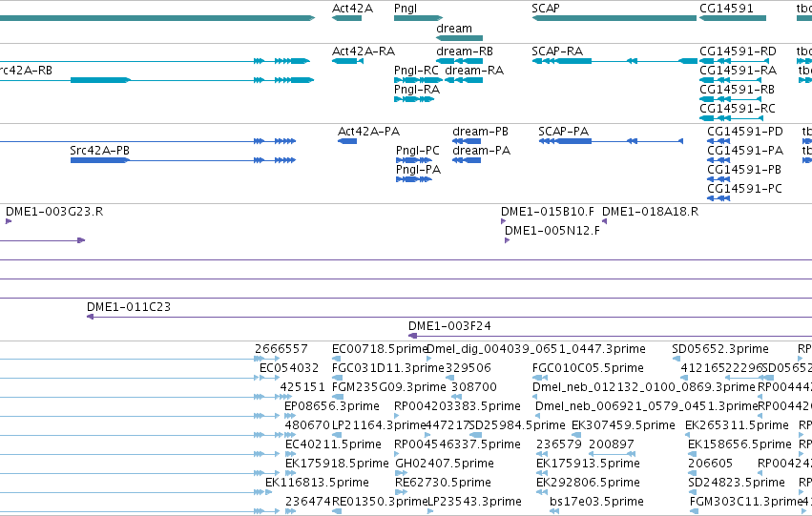Click the 200897 EST label
The width and height of the screenshot is (812, 516).
612,444
